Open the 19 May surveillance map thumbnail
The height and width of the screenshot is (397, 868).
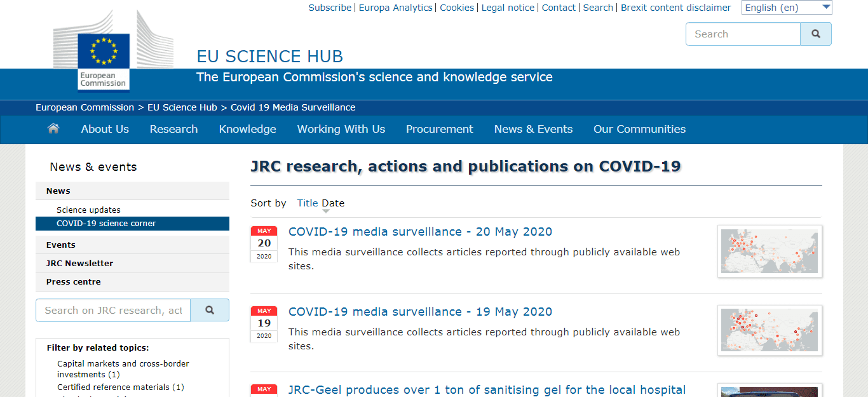[x=770, y=331]
